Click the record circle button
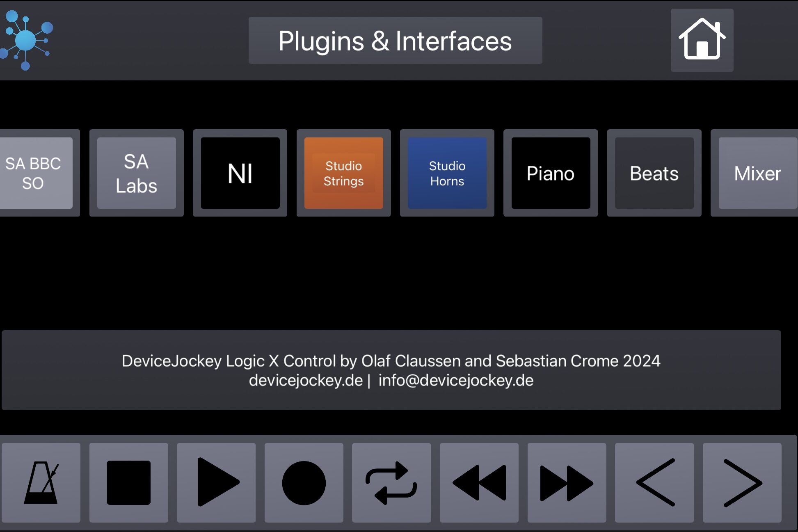 point(304,482)
